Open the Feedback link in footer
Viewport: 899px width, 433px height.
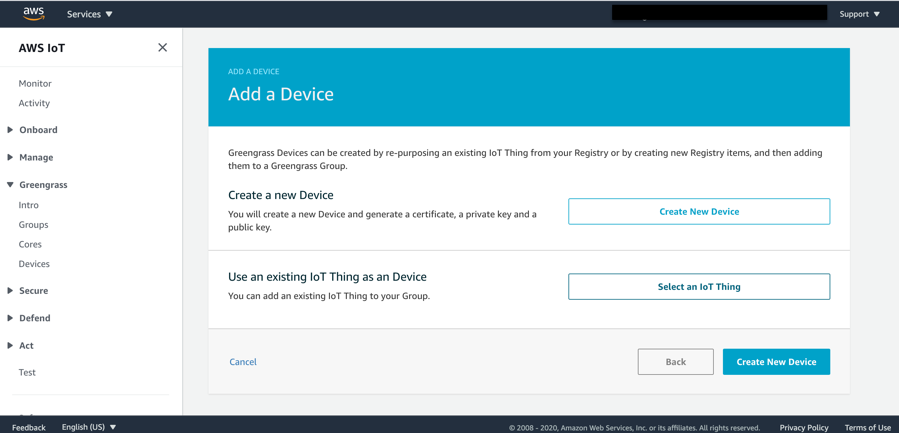(x=29, y=427)
